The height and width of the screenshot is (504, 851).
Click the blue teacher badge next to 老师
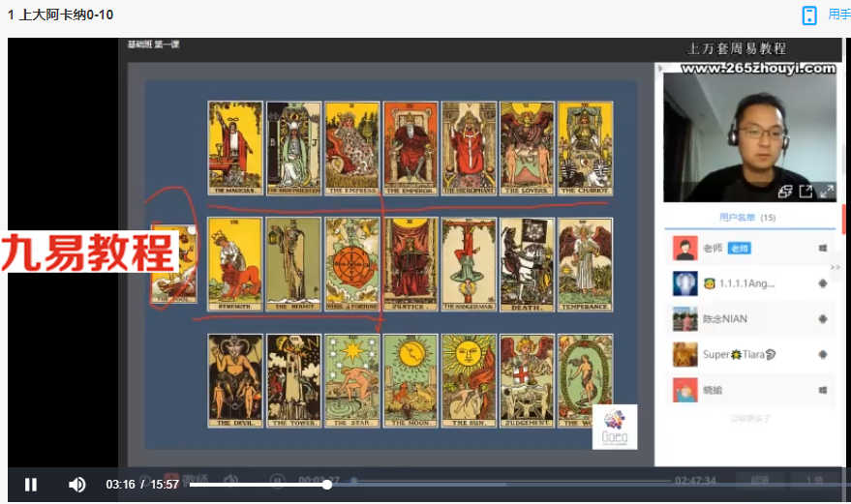coord(739,248)
